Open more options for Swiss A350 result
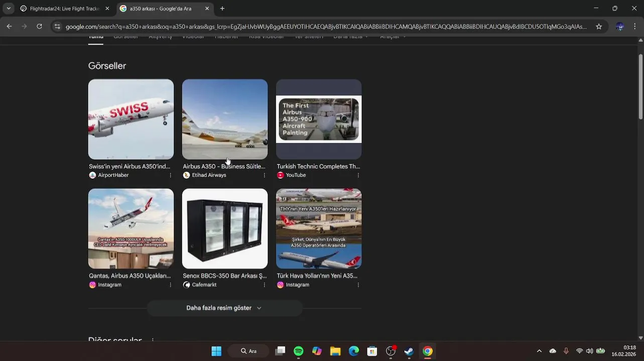This screenshot has height=361, width=644. click(x=170, y=175)
